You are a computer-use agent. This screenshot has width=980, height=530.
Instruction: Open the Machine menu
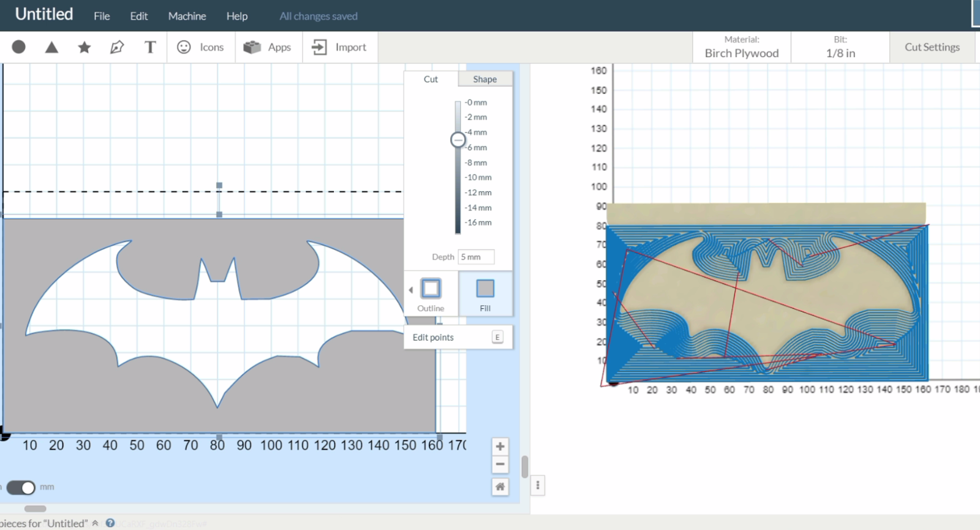(187, 16)
